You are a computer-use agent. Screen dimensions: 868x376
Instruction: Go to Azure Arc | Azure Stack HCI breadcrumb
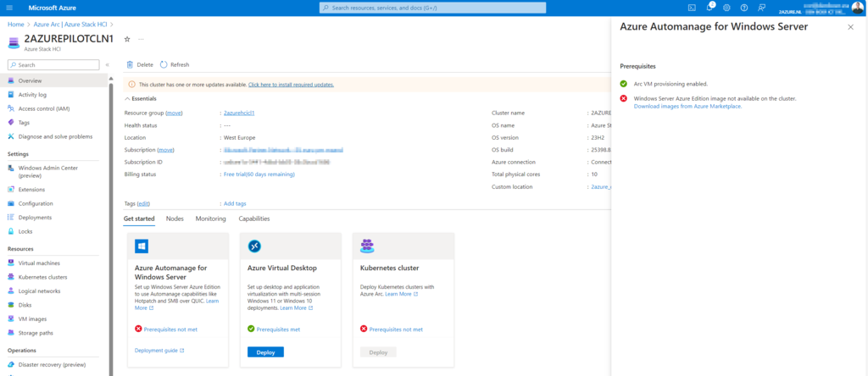(71, 25)
